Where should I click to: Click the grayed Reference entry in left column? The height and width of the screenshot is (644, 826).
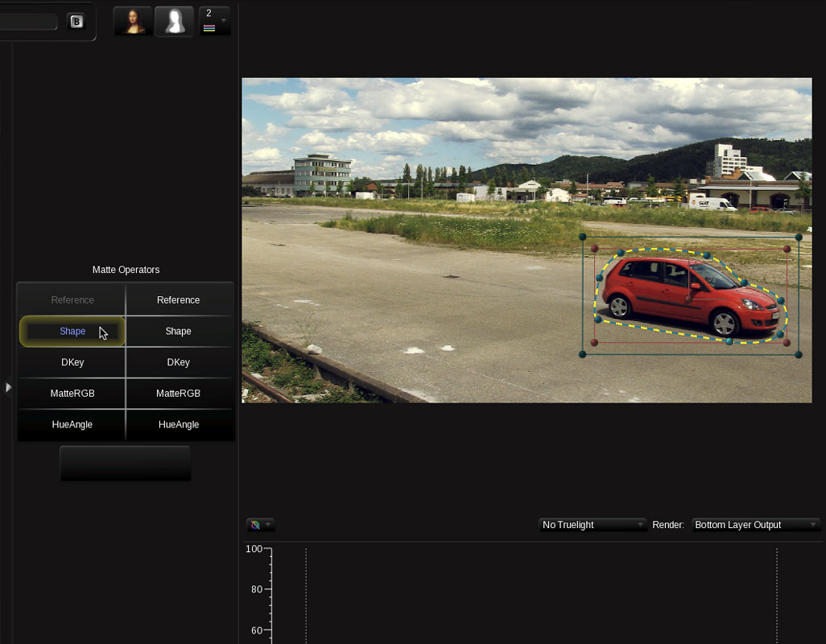pyautogui.click(x=72, y=299)
